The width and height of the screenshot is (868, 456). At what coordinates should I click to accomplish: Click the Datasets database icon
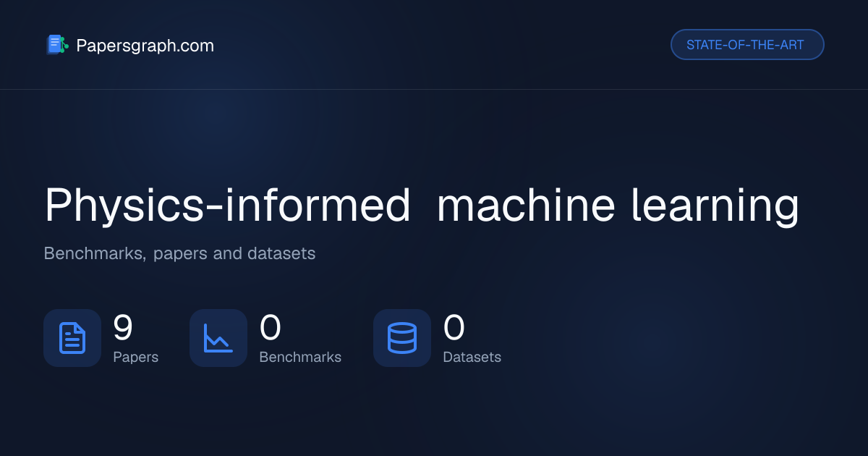click(402, 338)
